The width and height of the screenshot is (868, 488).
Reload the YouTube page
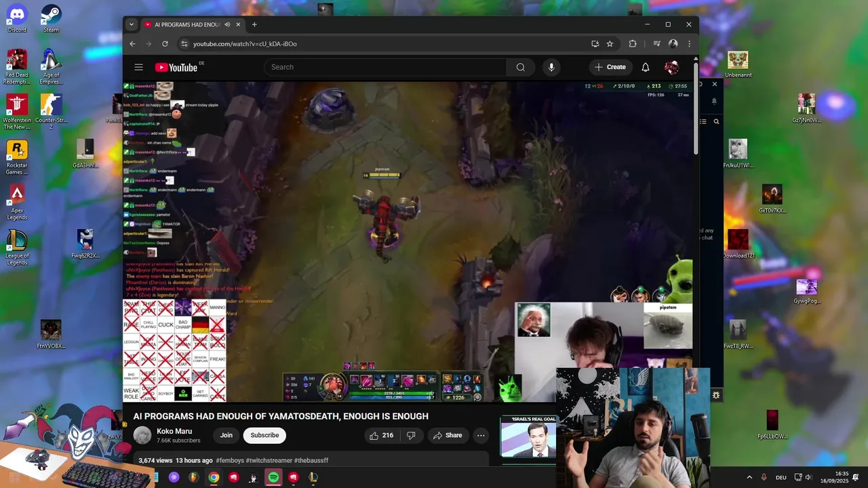pos(165,43)
